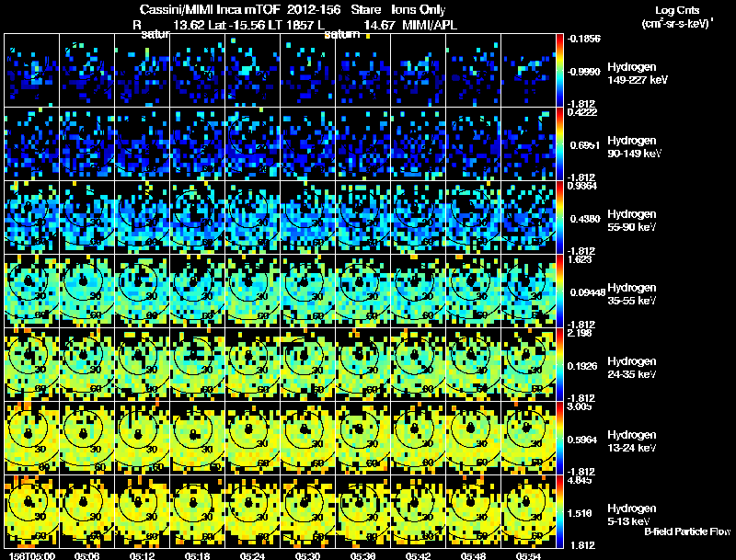Viewport: 736px width, 560px height.
Task: Click the Hydrogen 90-149 keV panel at 05:48
Action: coord(473,143)
